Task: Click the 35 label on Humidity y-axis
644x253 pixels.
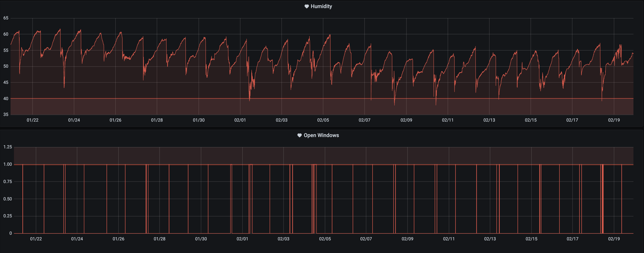Action: tap(6, 115)
